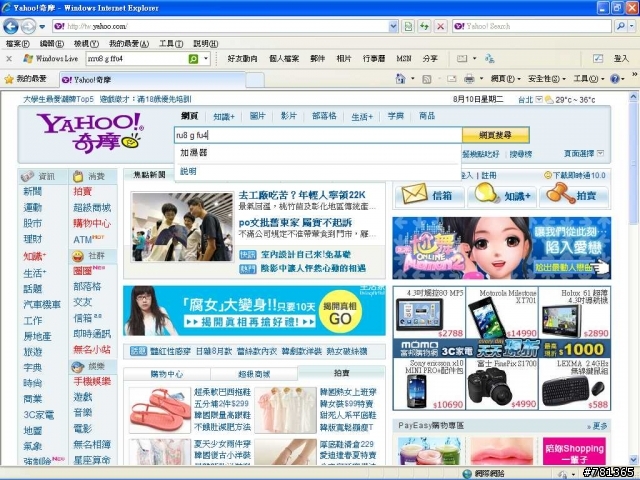Click the Yahoo! Search box in IE

pos(532,27)
